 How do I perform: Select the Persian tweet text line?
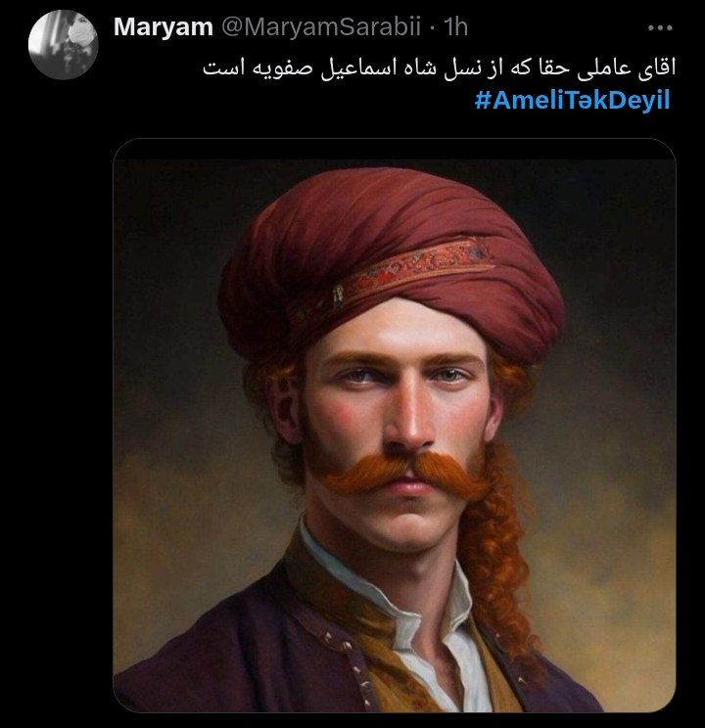(440, 68)
